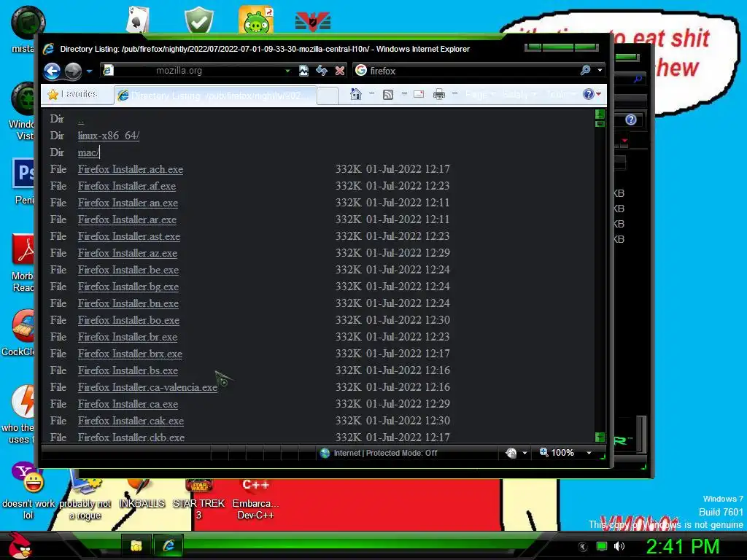
Task: Click the Home icon in command bar
Action: 355,94
